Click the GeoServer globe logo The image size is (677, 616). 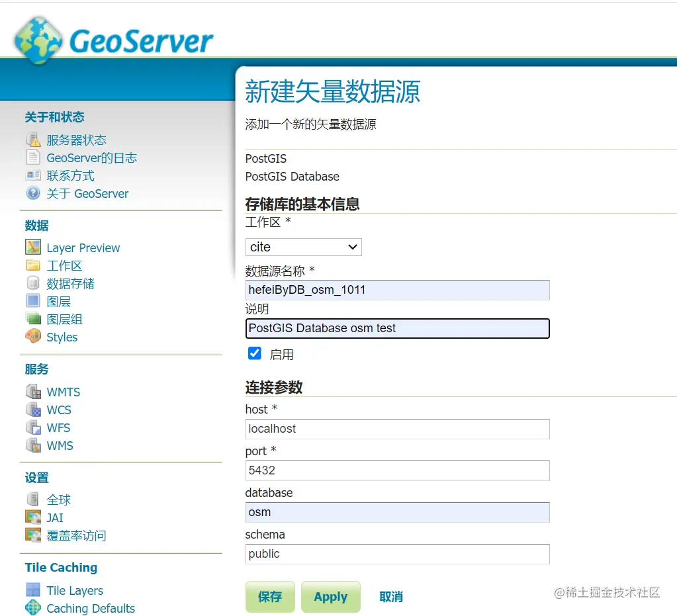point(38,40)
